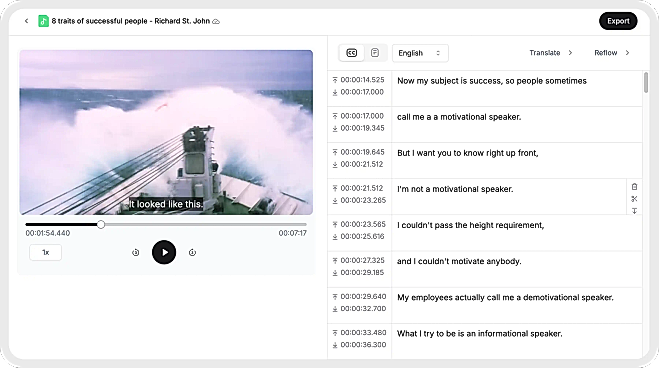Select caption 'What I try to be is an informational speaker.'

480,334
